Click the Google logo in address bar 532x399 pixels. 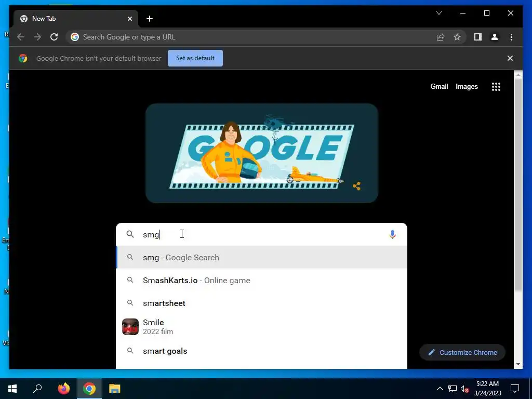point(75,37)
